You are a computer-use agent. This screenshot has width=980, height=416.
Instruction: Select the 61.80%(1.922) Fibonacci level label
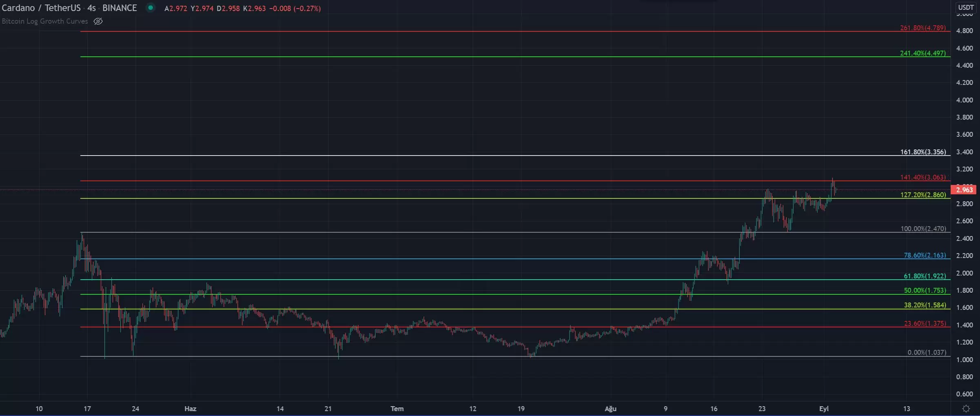[x=925, y=276]
